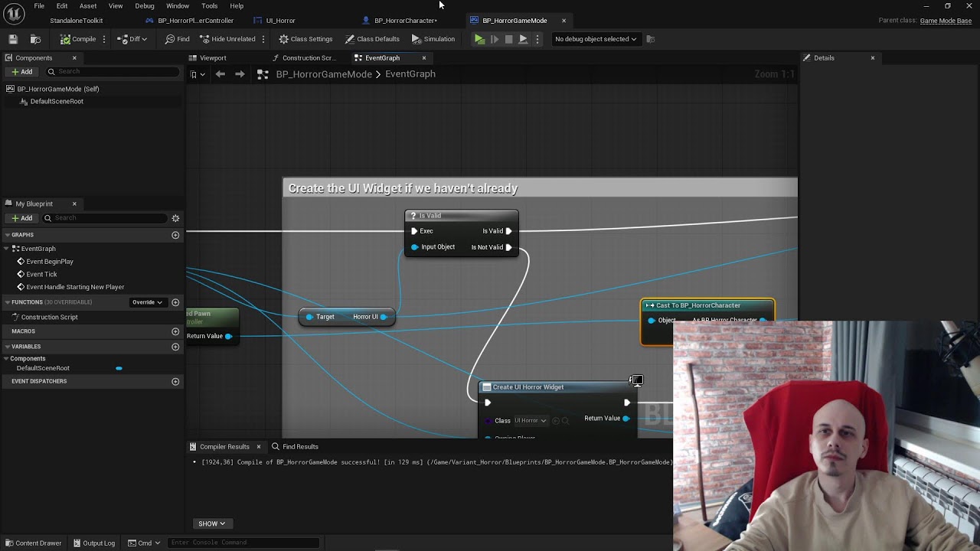Add a new macro with plus icon
The width and height of the screenshot is (980, 551).
(x=175, y=331)
